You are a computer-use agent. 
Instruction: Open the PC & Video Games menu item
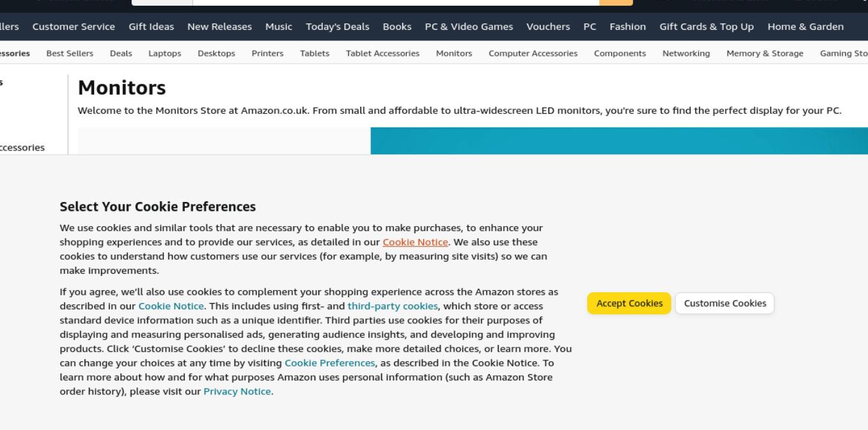click(469, 27)
